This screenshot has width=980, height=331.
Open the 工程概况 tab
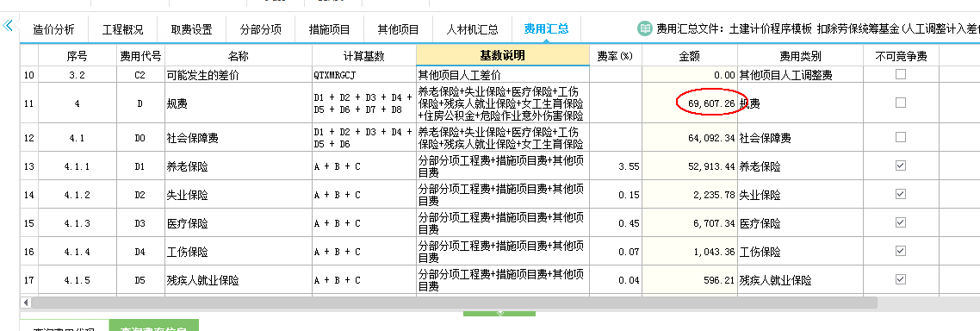(x=122, y=29)
